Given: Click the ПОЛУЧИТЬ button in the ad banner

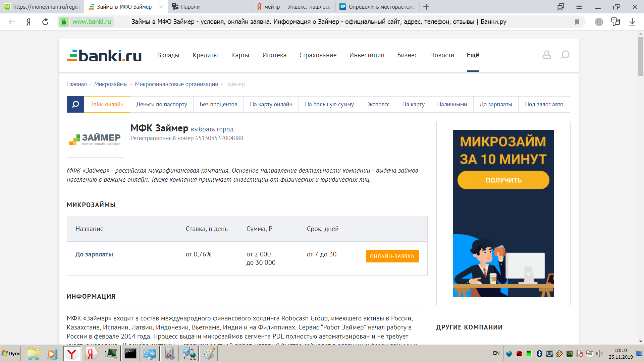Looking at the screenshot, I should tap(503, 180).
